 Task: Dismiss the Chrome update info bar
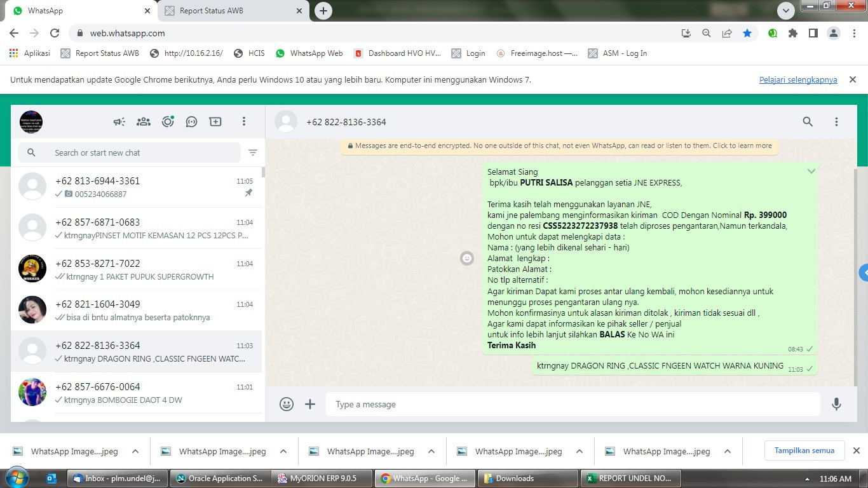[x=853, y=79]
